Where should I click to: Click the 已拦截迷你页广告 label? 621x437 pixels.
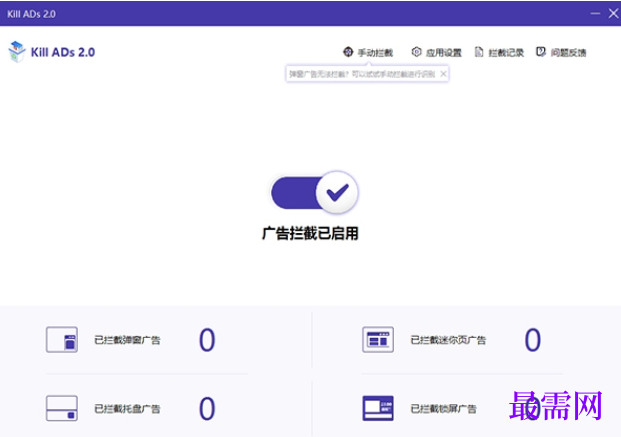click(x=448, y=340)
